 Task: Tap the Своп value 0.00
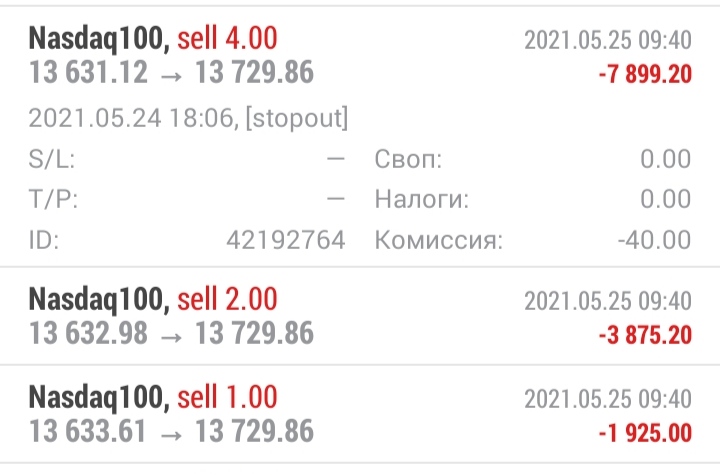click(666, 159)
